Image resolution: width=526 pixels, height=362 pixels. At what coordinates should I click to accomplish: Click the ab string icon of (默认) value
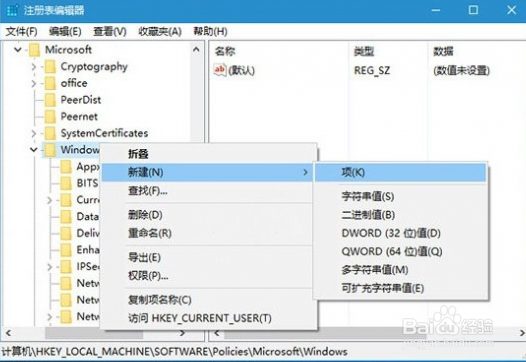(220, 70)
